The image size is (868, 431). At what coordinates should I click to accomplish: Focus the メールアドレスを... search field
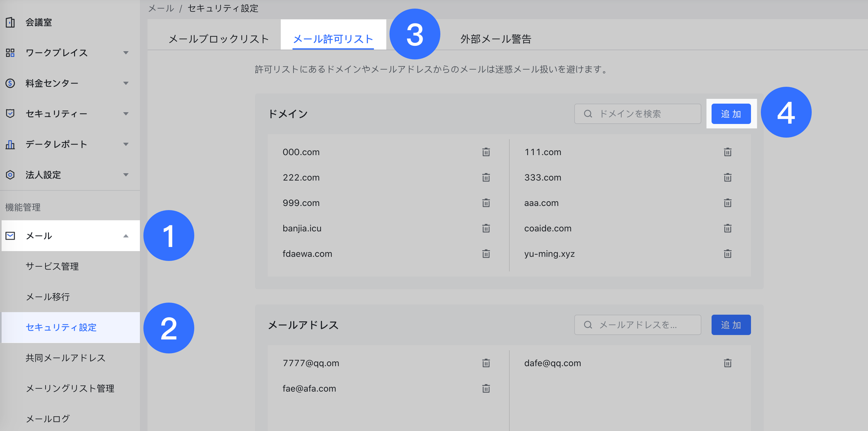[x=637, y=325]
